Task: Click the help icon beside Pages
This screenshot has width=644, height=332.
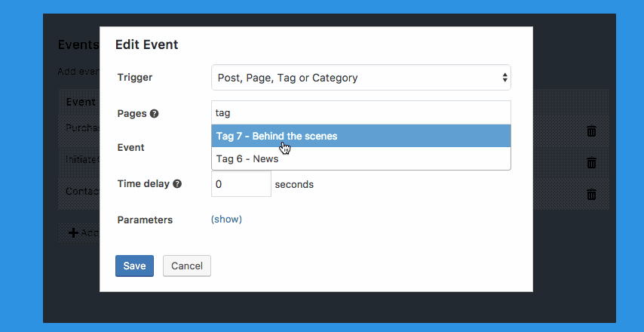Action: (155, 114)
